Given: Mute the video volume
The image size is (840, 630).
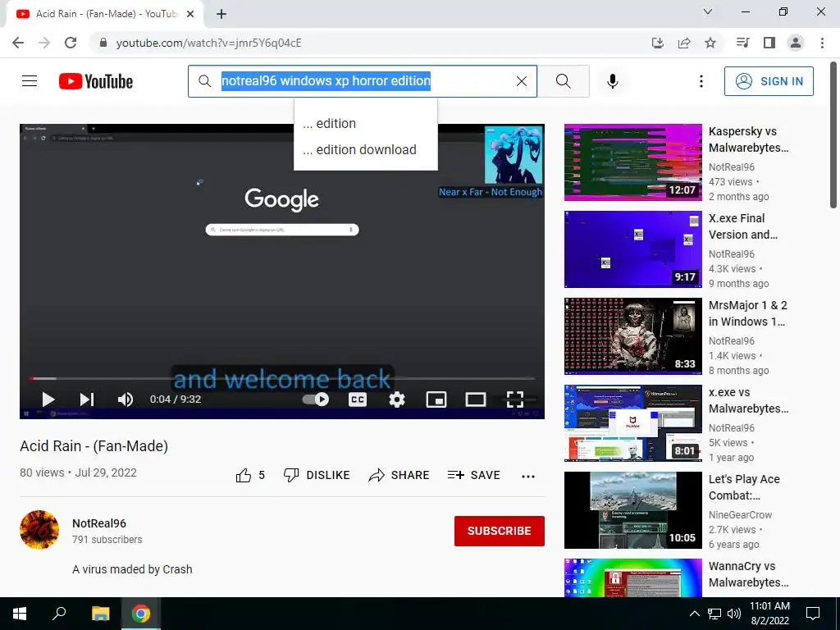Looking at the screenshot, I should click(126, 399).
